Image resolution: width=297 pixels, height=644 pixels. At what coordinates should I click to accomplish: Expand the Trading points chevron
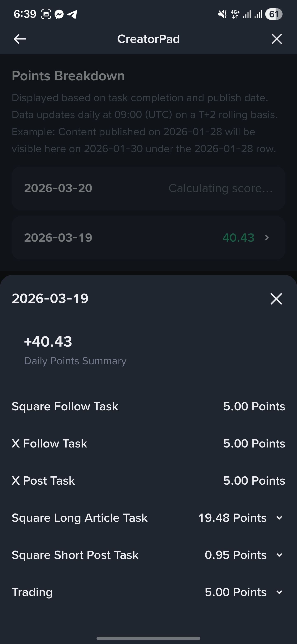coord(279,592)
